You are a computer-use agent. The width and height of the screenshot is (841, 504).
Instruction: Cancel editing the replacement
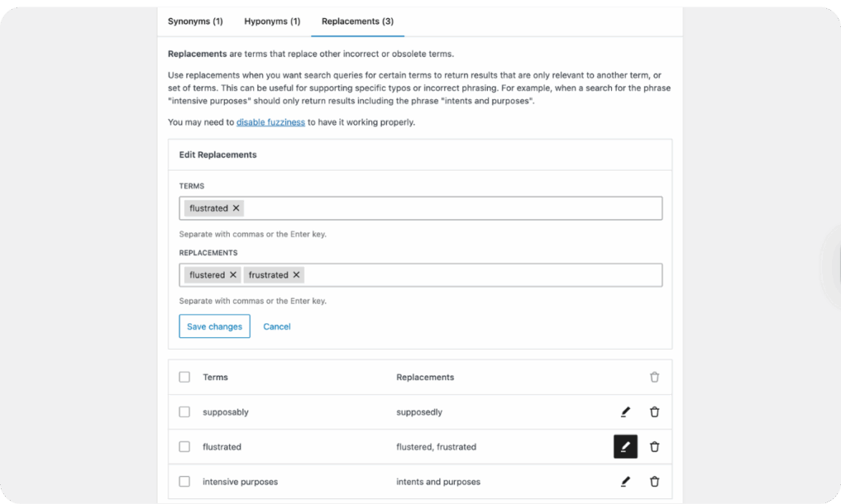coord(277,326)
